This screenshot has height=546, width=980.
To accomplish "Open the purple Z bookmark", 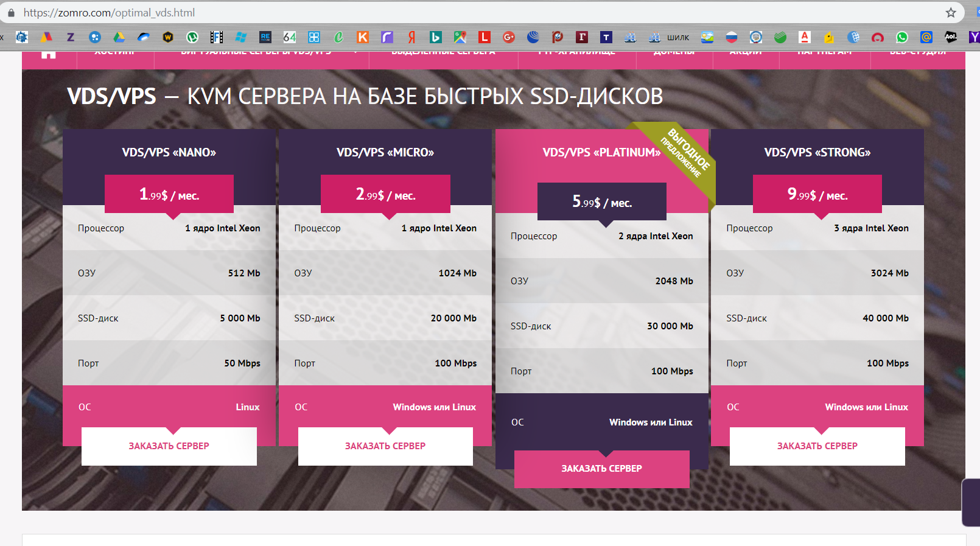I will coord(71,37).
